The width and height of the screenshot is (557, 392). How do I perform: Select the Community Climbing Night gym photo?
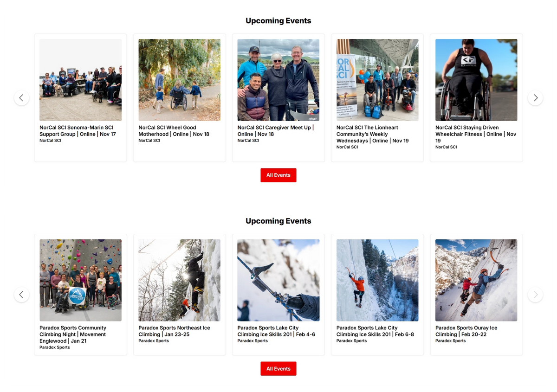coord(80,280)
